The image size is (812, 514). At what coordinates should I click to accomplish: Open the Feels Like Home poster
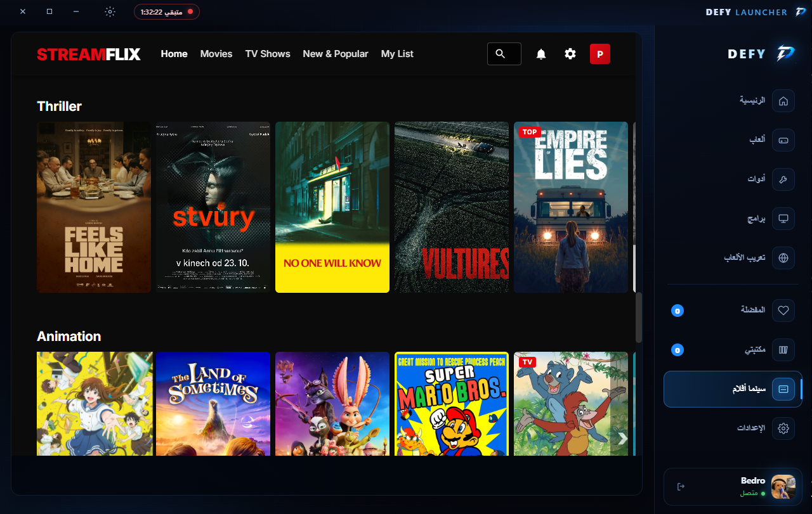(94, 207)
